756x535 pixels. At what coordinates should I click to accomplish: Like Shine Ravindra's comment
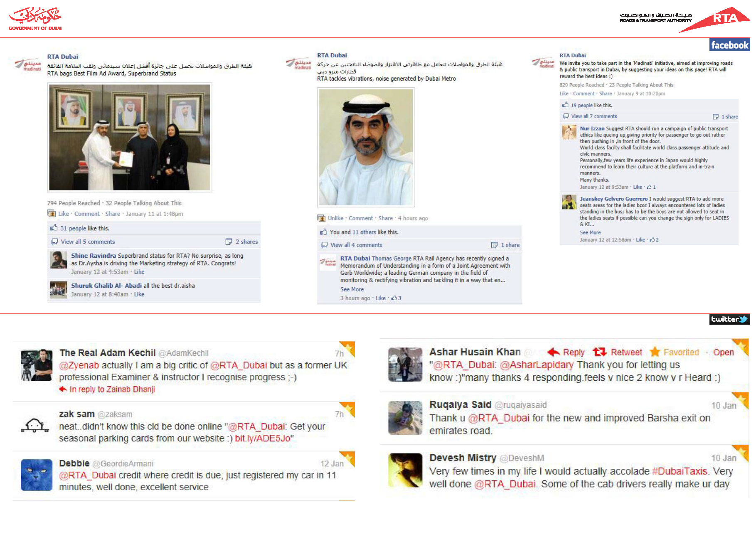point(139,272)
